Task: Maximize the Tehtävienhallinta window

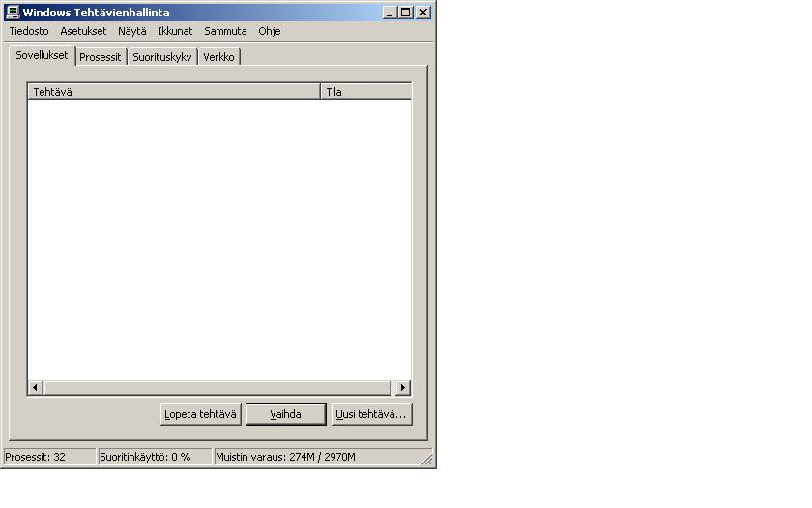Action: pyautogui.click(x=406, y=13)
